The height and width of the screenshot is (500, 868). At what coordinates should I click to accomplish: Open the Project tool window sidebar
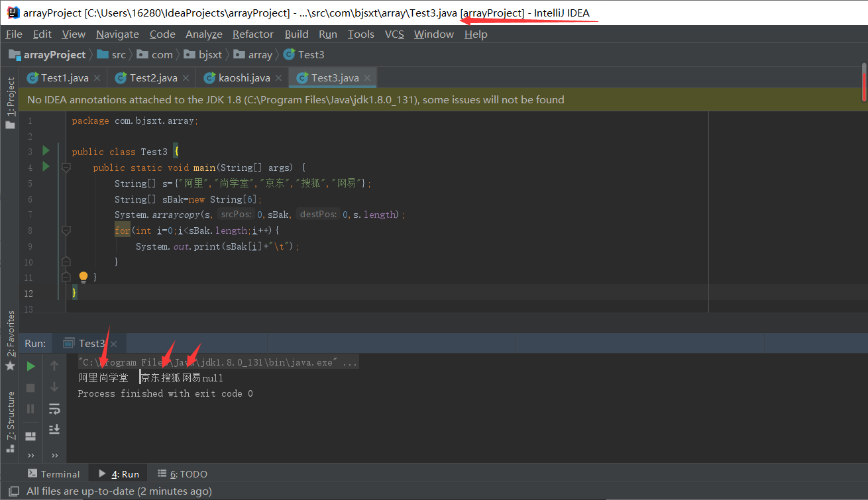10,103
